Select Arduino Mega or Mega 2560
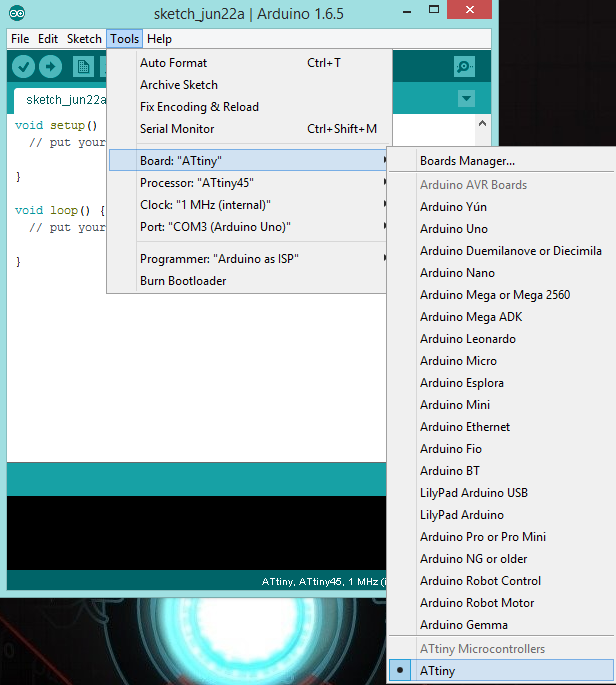 (501, 294)
